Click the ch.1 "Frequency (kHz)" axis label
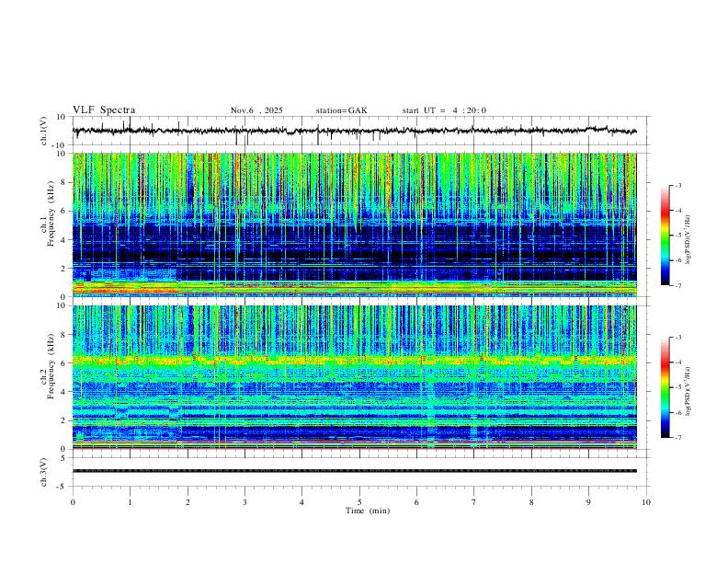 [x=51, y=214]
